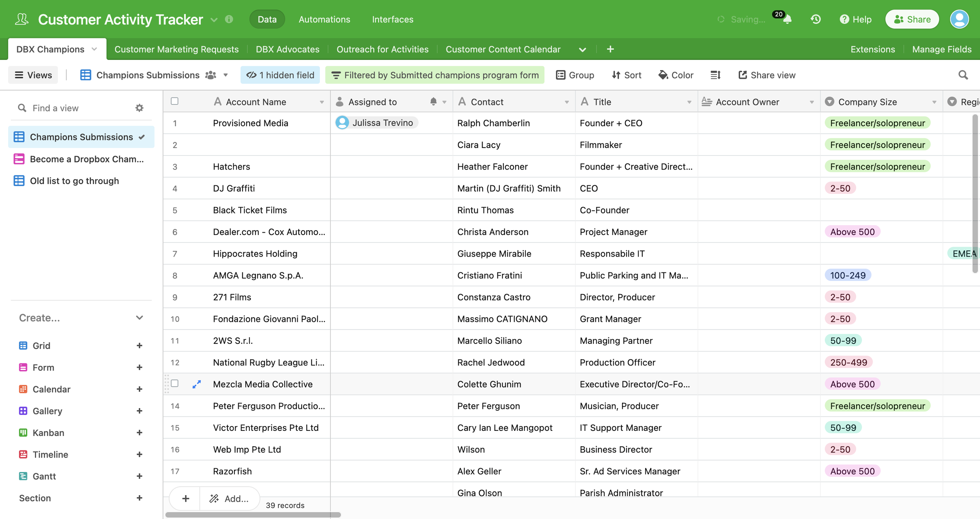980x519 pixels.
Task: Toggle the Views sidebar
Action: pyautogui.click(x=33, y=75)
